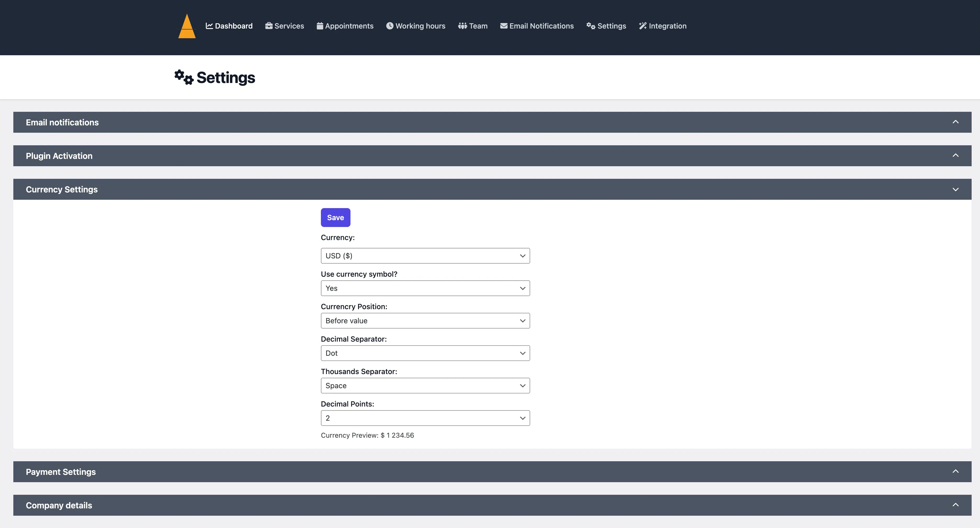Open the Currencry Position dropdown

point(425,320)
